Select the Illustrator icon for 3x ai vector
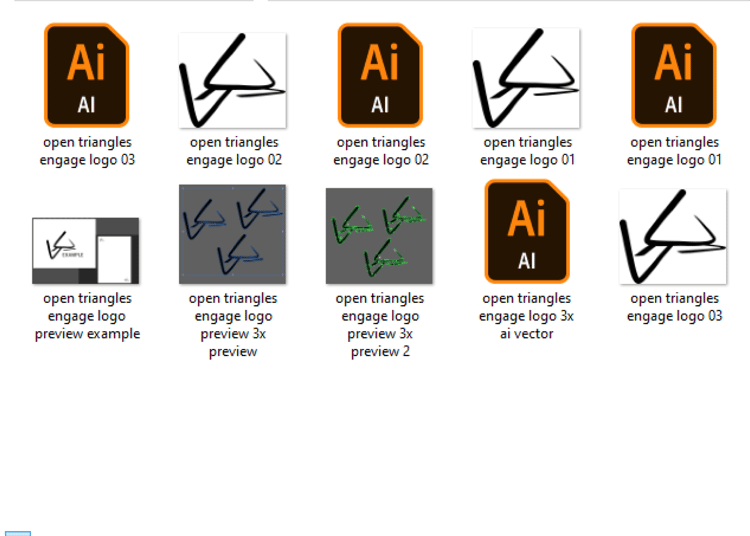This screenshot has width=750, height=536. [527, 231]
